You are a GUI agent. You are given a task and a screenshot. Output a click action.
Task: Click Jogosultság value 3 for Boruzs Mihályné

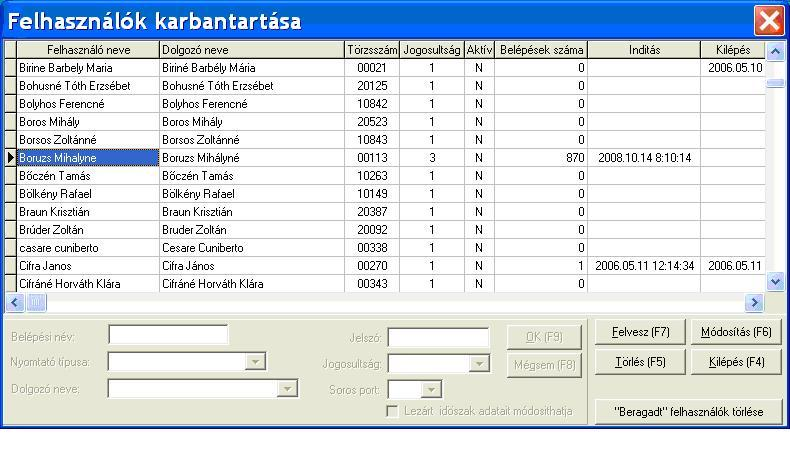[x=432, y=158]
